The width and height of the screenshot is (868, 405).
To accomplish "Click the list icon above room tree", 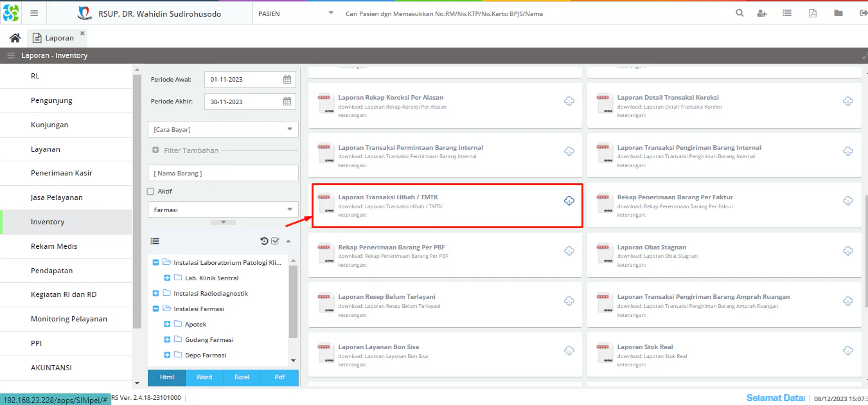I will [x=155, y=241].
